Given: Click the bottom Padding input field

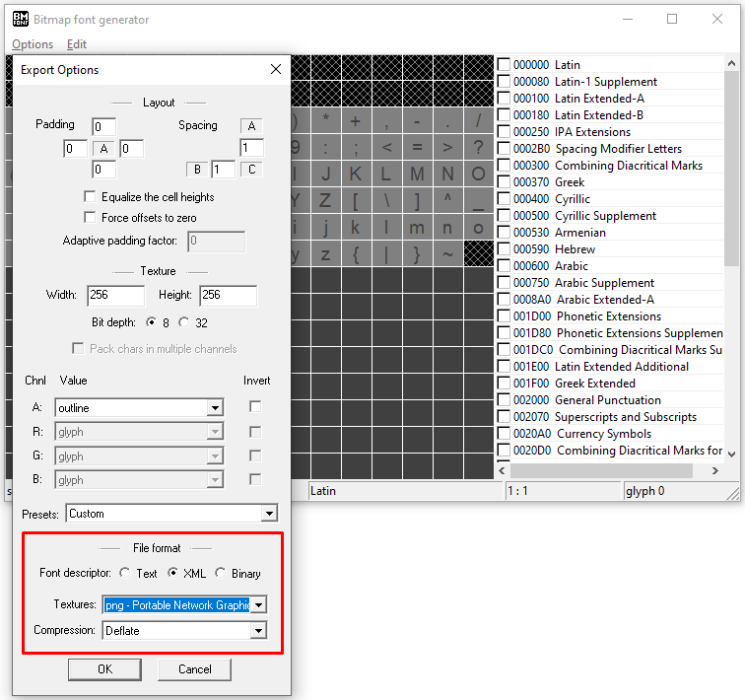Looking at the screenshot, I should (x=104, y=170).
